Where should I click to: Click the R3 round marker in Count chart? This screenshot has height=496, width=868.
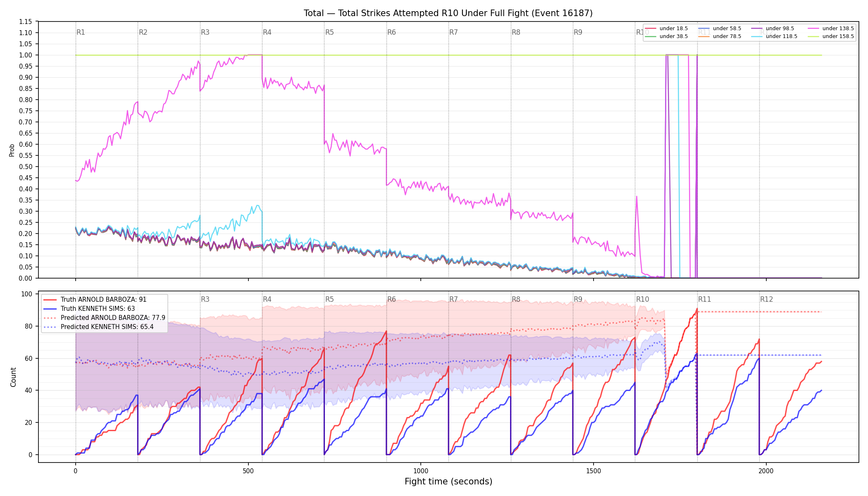click(205, 299)
